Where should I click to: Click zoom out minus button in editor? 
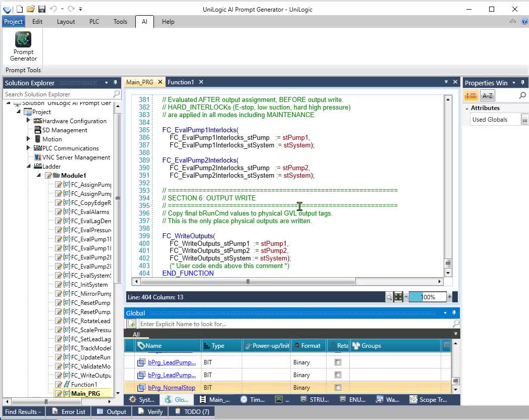pyautogui.click(x=406, y=297)
